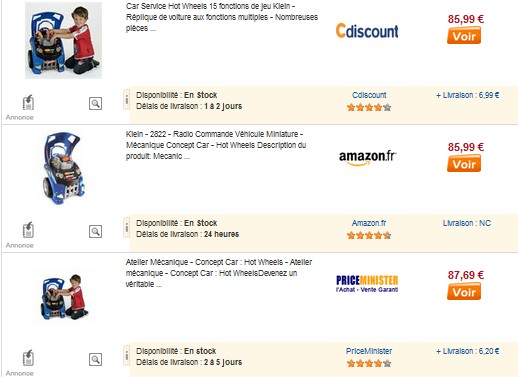This screenshot has height=377, width=518.
Task: Click the magnifier zoom icon in Amazon.fr listing
Action: tap(95, 231)
